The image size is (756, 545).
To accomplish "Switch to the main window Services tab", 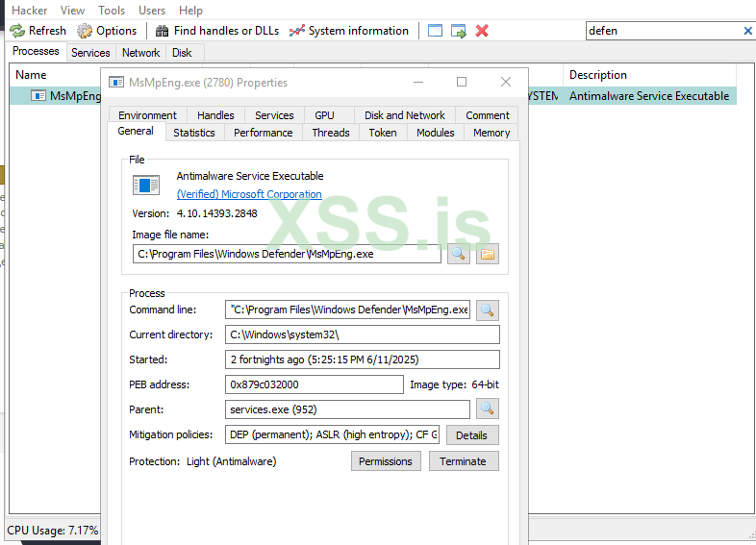I will (x=90, y=53).
